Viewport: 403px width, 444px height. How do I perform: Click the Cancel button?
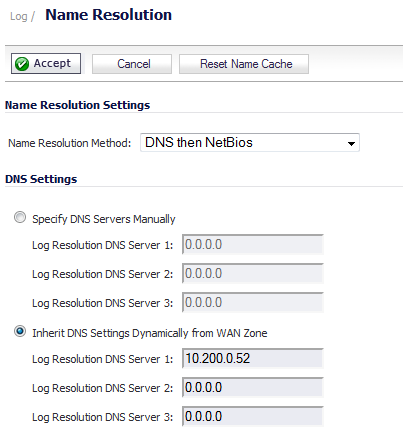point(132,64)
